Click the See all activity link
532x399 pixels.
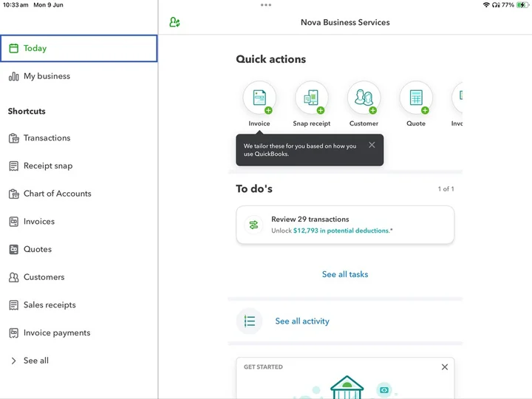[302, 321]
